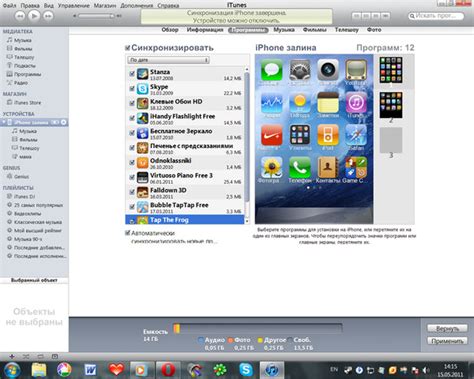Select the Contacts icon on iPhone screen
The image size is (474, 379).
328,168
